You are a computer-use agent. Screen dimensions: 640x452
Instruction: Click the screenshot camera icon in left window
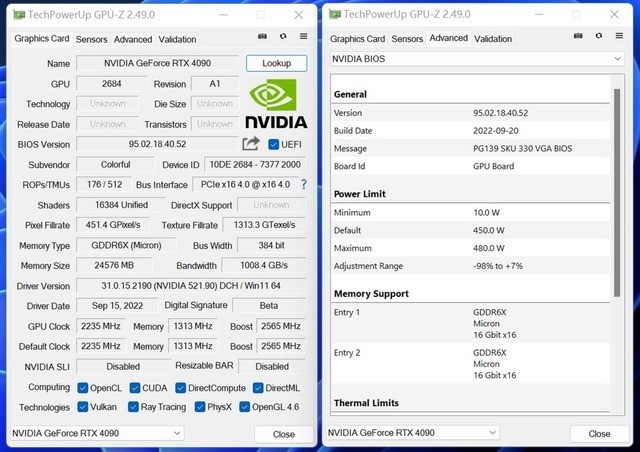[262, 36]
